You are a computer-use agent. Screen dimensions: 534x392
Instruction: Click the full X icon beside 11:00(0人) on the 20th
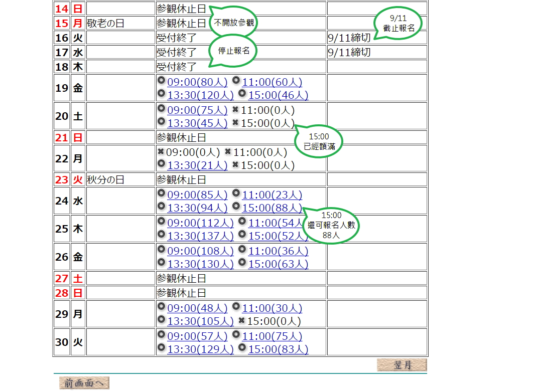click(235, 109)
